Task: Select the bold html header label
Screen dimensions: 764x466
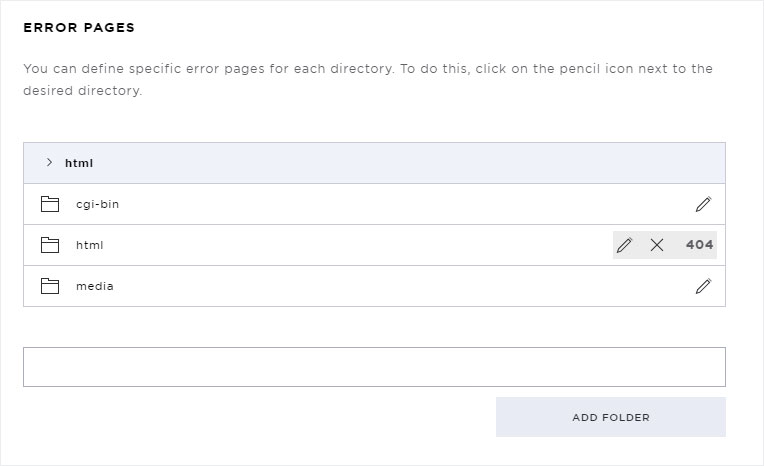Action: click(x=79, y=163)
